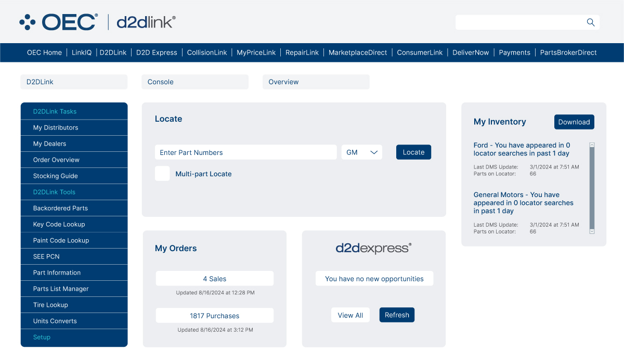Click the My Inventory scrollbar thumb
This screenshot has width=624, height=364.
592,188
